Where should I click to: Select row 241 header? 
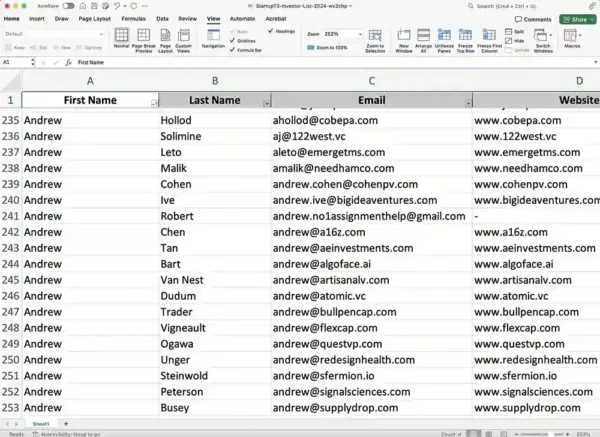pos(10,216)
